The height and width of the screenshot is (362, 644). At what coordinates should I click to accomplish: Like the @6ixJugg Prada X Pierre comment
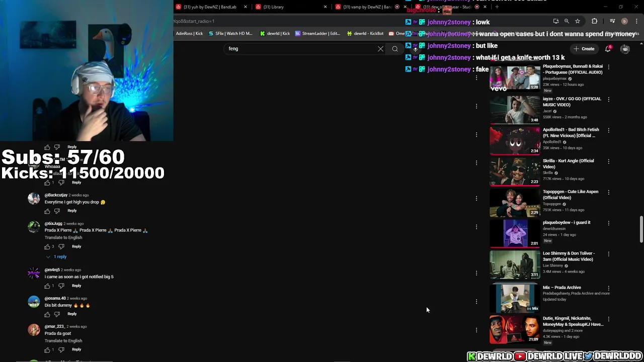pos(47,247)
